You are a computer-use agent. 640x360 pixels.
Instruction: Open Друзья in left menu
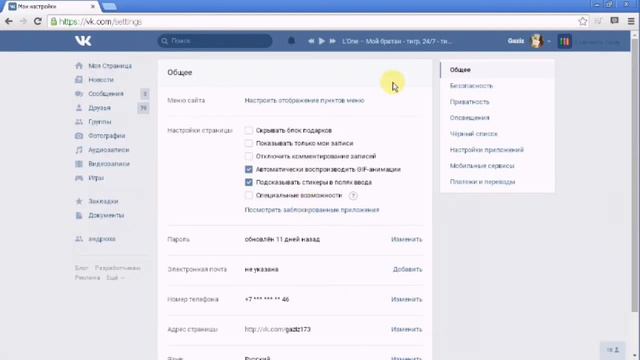coord(100,108)
